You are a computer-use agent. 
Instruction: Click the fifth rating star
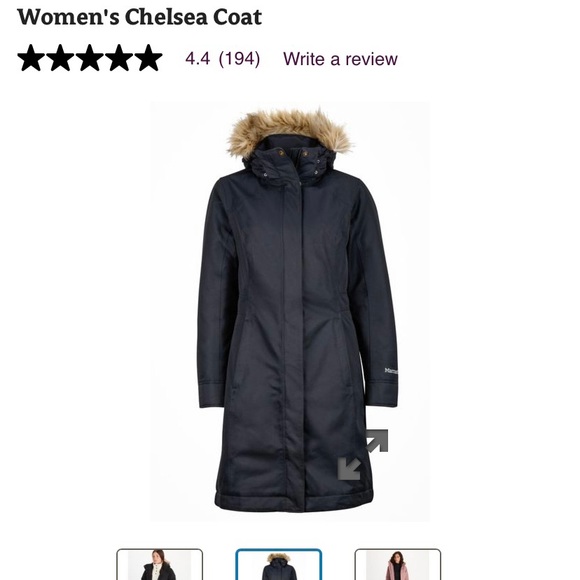pos(148,58)
